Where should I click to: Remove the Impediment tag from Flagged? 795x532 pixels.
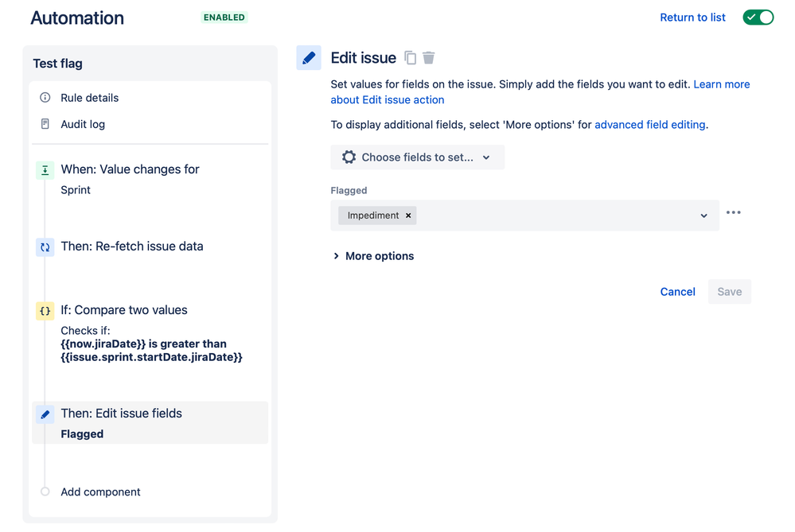click(x=408, y=216)
